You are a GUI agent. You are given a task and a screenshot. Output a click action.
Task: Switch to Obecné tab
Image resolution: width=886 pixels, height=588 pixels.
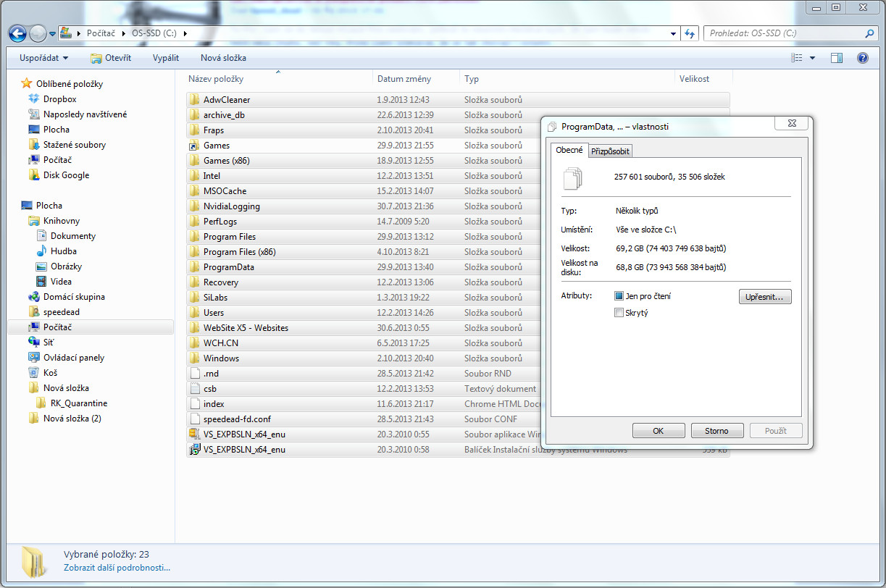(569, 150)
